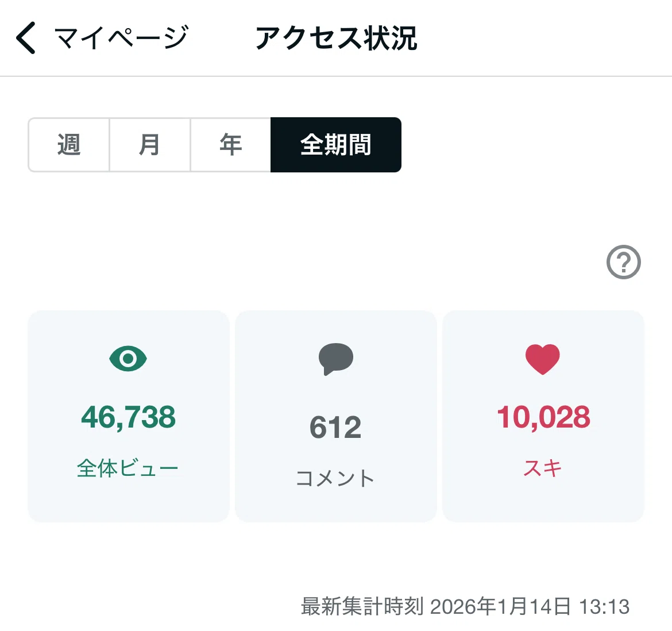Screen dimensions: 672x631
Task: Click the 全体ビュー label
Action: [128, 468]
